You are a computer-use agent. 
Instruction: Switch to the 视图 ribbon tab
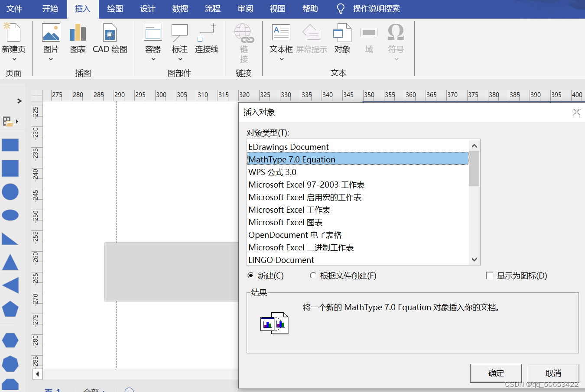pyautogui.click(x=277, y=9)
